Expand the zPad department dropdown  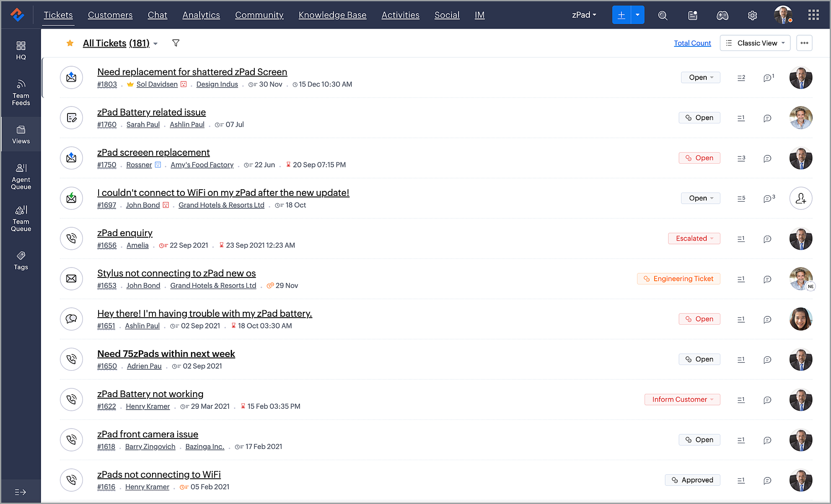click(x=584, y=15)
